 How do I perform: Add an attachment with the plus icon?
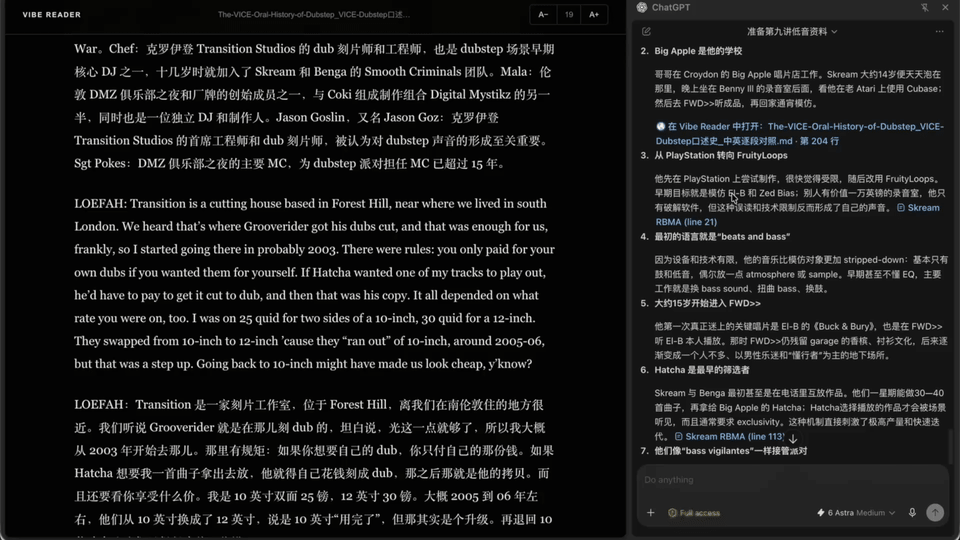pyautogui.click(x=650, y=513)
